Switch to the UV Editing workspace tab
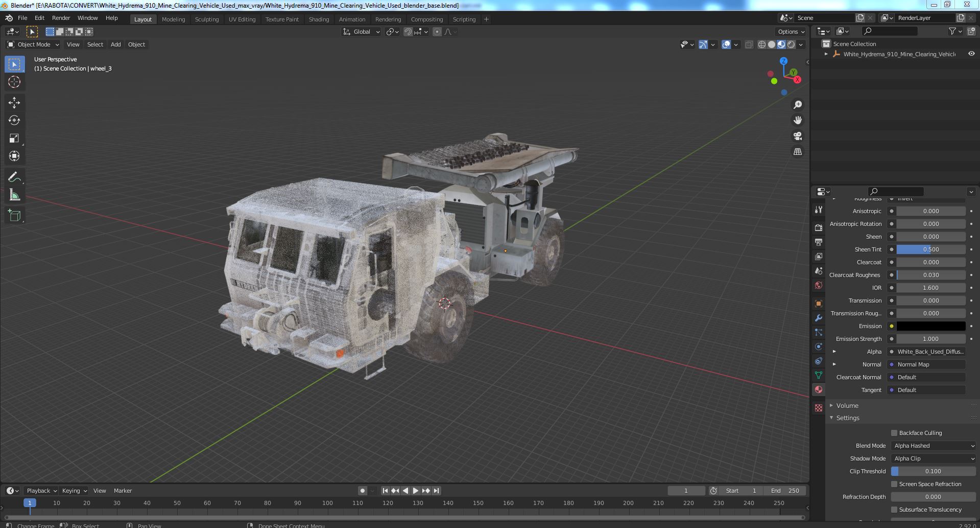Viewport: 980px width, 528px height. click(x=242, y=19)
